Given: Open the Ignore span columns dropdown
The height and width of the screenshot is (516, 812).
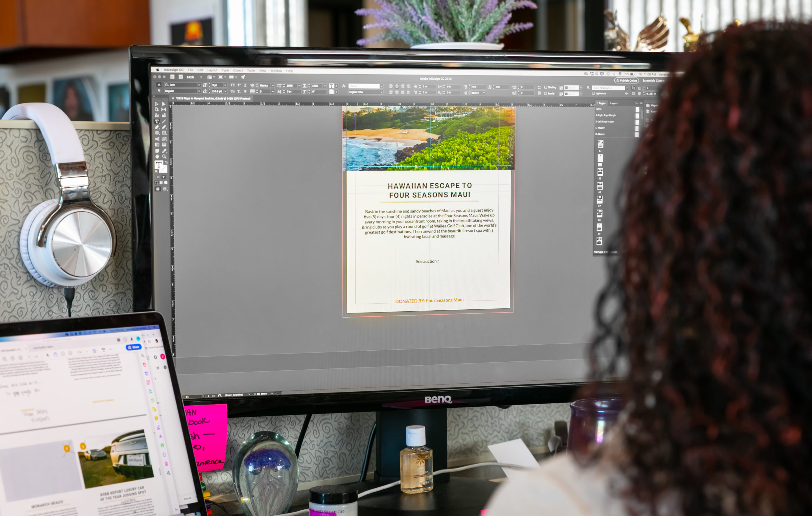Looking at the screenshot, I should 484,93.
